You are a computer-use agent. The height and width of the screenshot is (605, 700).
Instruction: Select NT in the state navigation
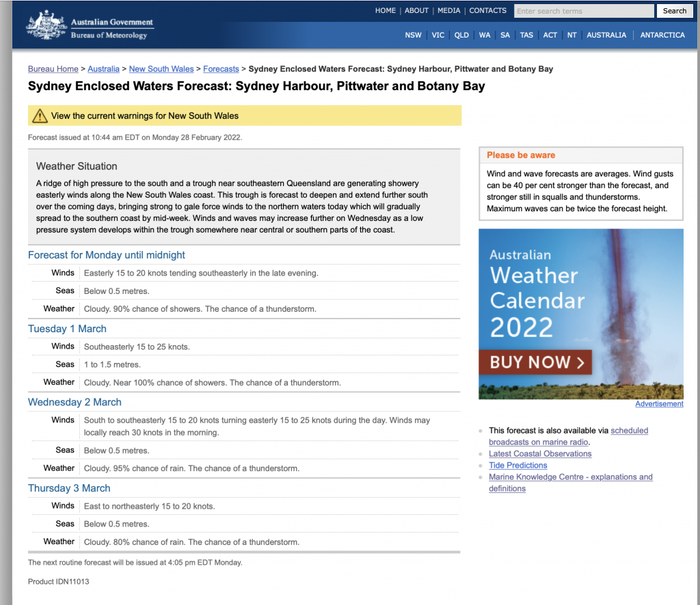pos(572,35)
